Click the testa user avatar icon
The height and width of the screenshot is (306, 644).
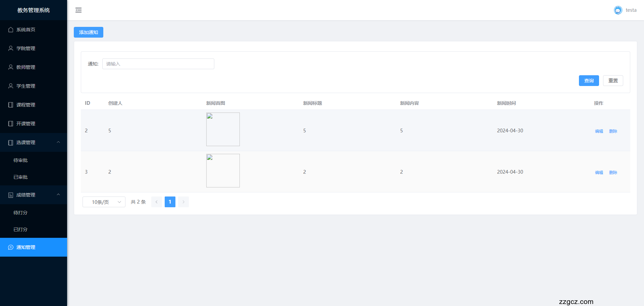[618, 10]
